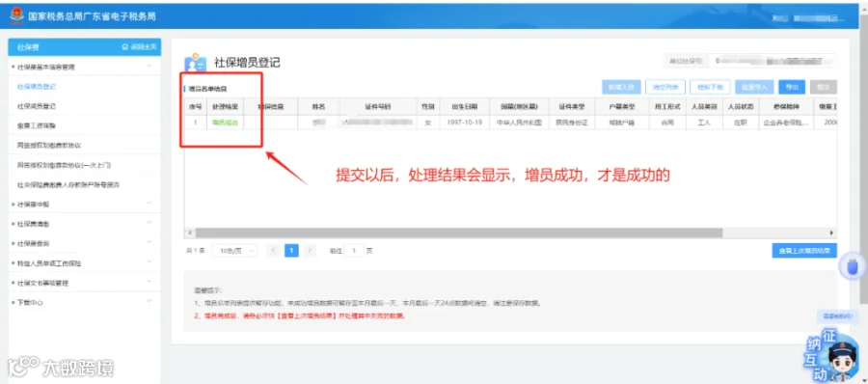Click horizontal scrollbar left arrow
Screen dimensions: 868x384
[189, 233]
